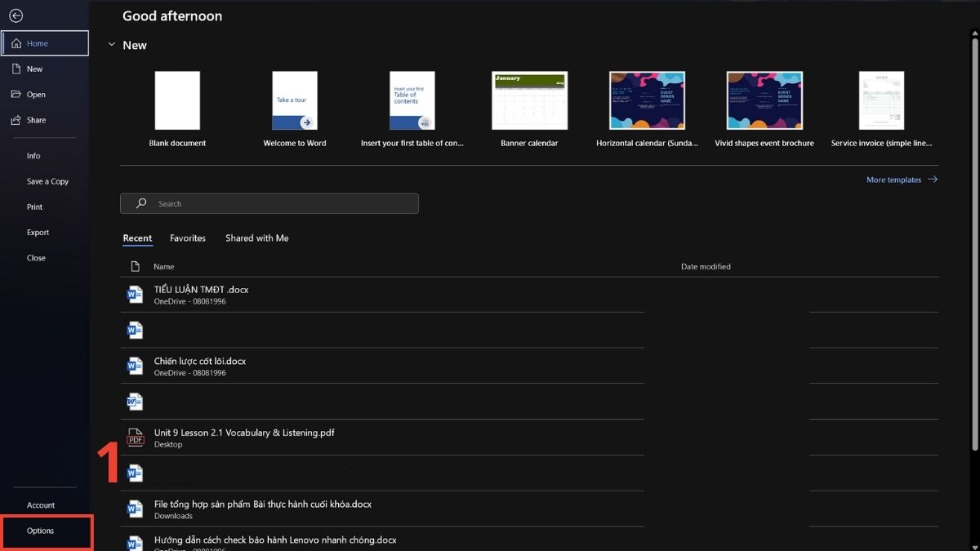
Task: Open the Date modified sort dropdown
Action: click(706, 266)
